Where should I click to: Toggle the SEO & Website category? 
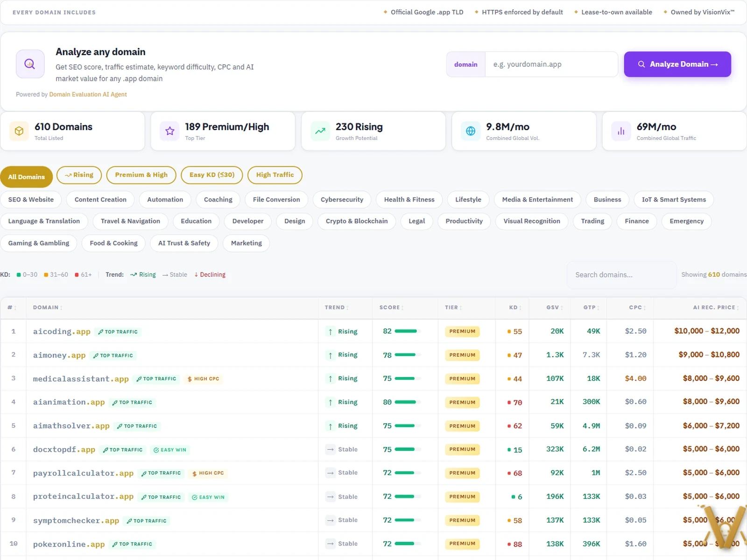(x=31, y=199)
